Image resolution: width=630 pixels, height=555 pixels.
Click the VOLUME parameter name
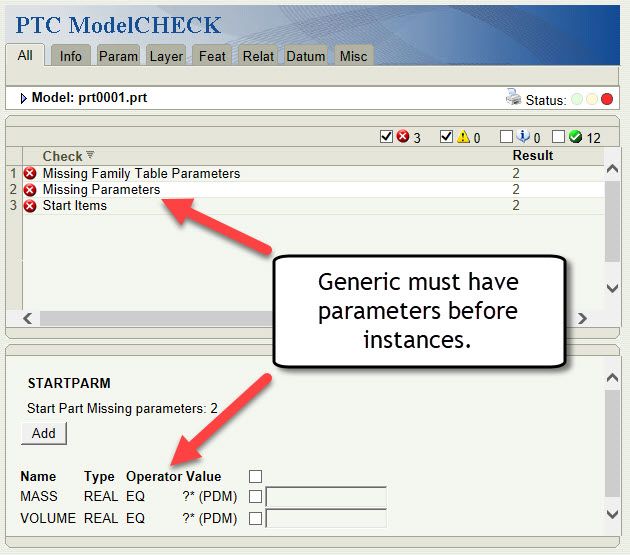point(48,518)
